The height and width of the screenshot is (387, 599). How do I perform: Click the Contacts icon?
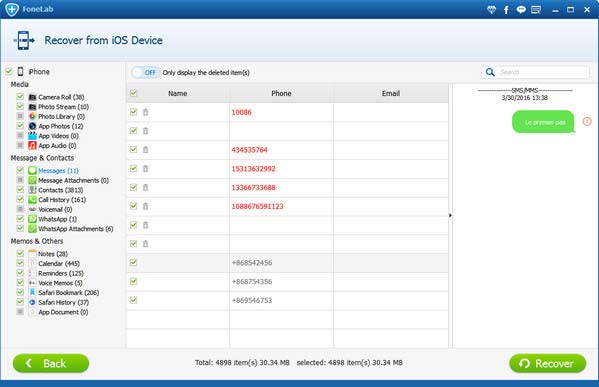click(x=32, y=190)
